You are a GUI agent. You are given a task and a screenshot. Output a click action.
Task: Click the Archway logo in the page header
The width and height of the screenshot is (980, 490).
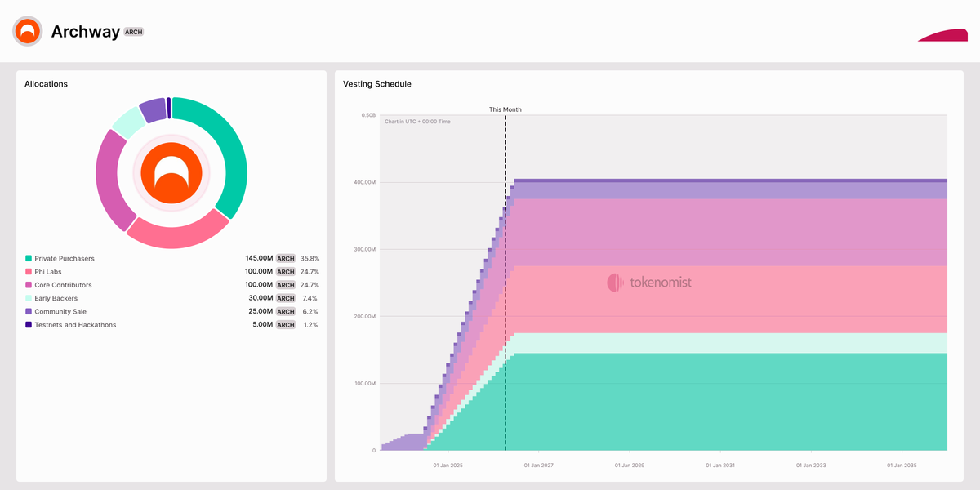pyautogui.click(x=25, y=31)
